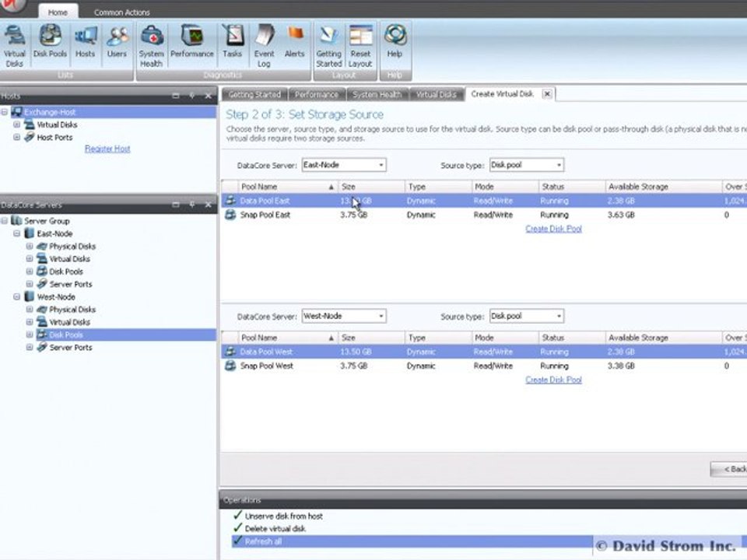
Task: Click Create Disk Pool link under West-Node
Action: coord(553,380)
